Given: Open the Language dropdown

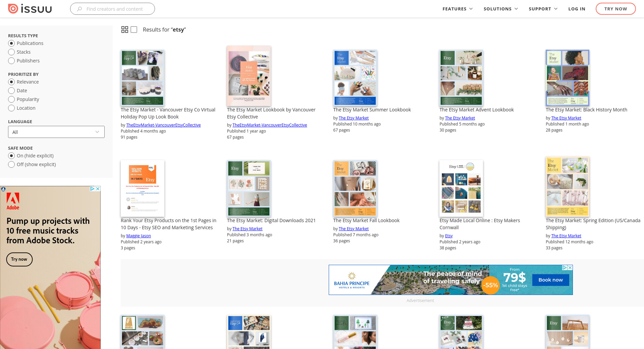Looking at the screenshot, I should click(56, 132).
